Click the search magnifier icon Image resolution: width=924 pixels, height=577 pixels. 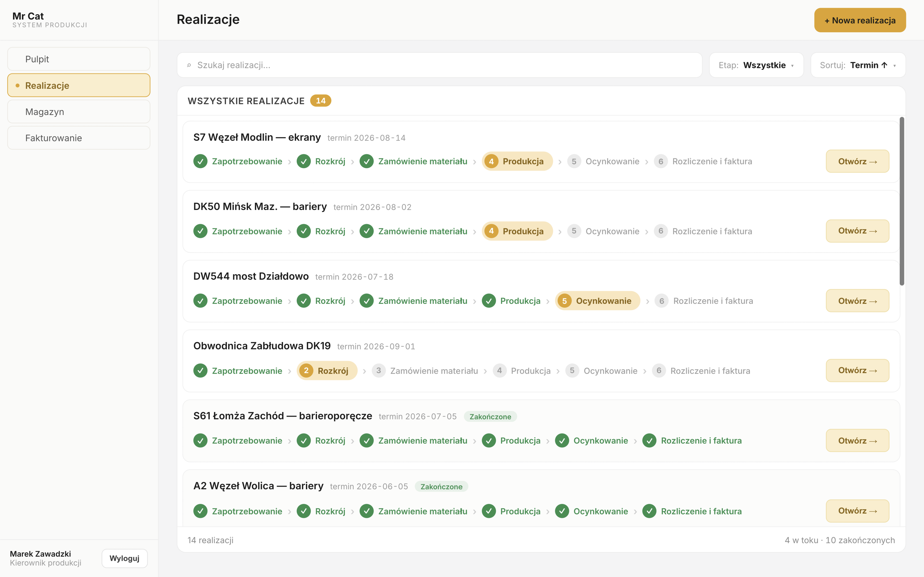coord(189,65)
